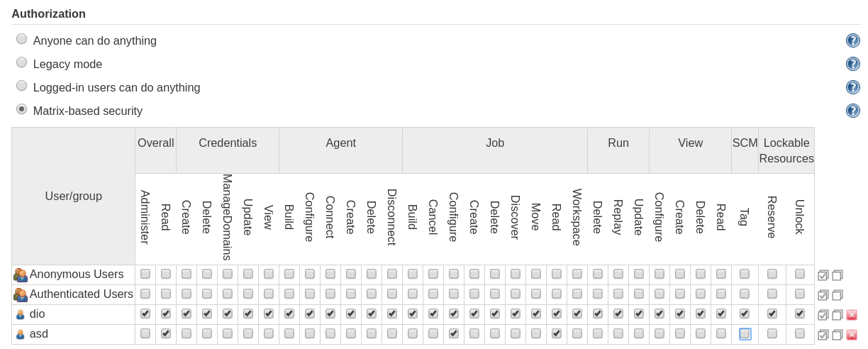
Task: Check Overall Administer for user asd
Action: point(145,333)
